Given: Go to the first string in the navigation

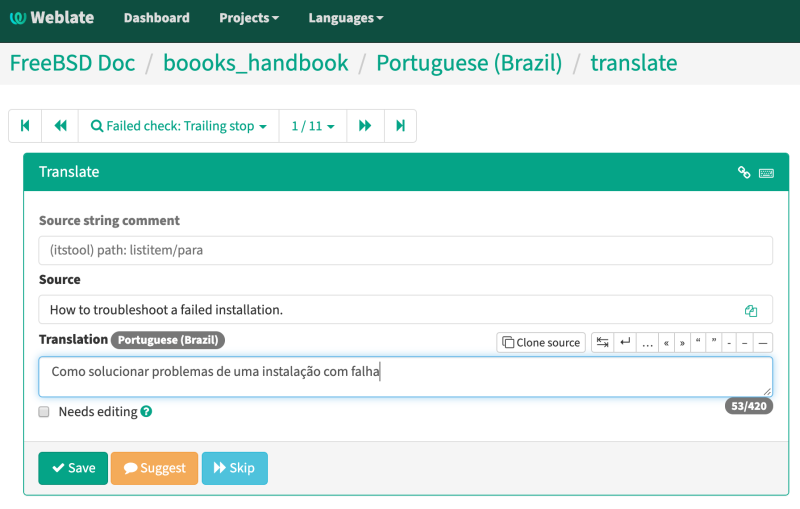Looking at the screenshot, I should (25, 126).
